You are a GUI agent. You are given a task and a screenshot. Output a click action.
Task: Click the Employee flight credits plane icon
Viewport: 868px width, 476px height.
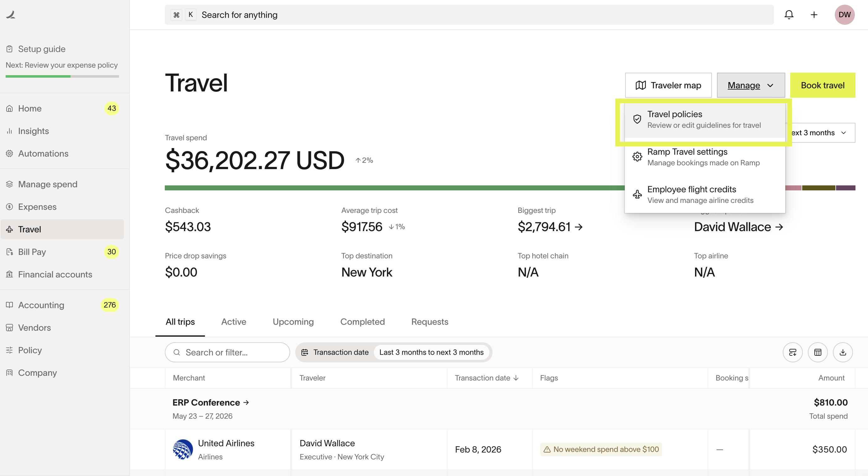tap(637, 194)
